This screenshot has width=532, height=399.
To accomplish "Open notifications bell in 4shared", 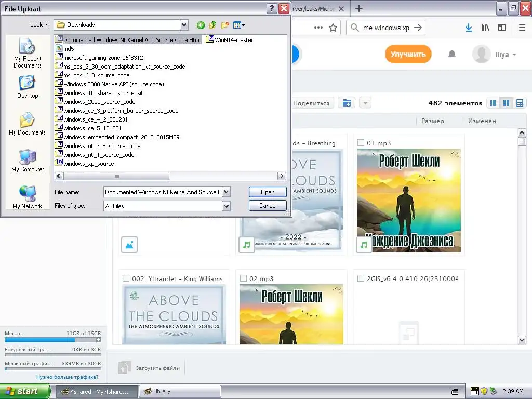I will 451,54.
